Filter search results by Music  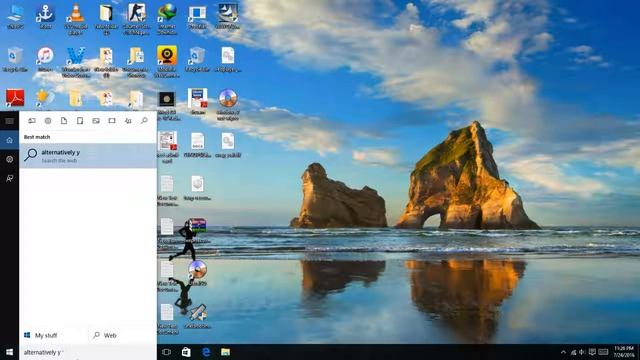(x=128, y=121)
